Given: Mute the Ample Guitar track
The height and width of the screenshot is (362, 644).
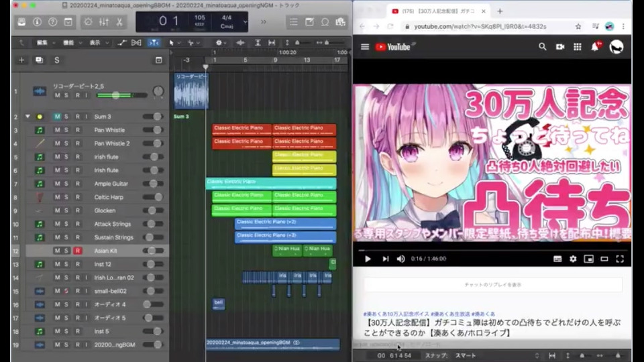Looking at the screenshot, I should click(x=57, y=184).
